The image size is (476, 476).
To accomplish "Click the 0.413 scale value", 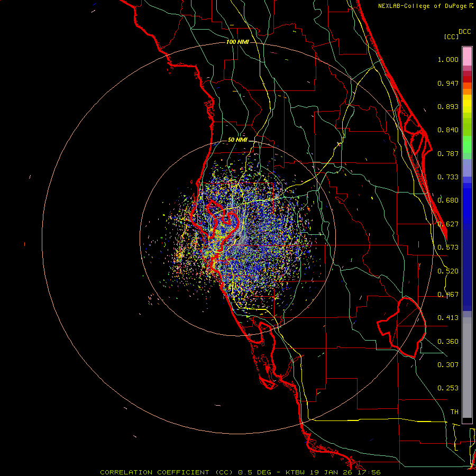I will tap(448, 318).
